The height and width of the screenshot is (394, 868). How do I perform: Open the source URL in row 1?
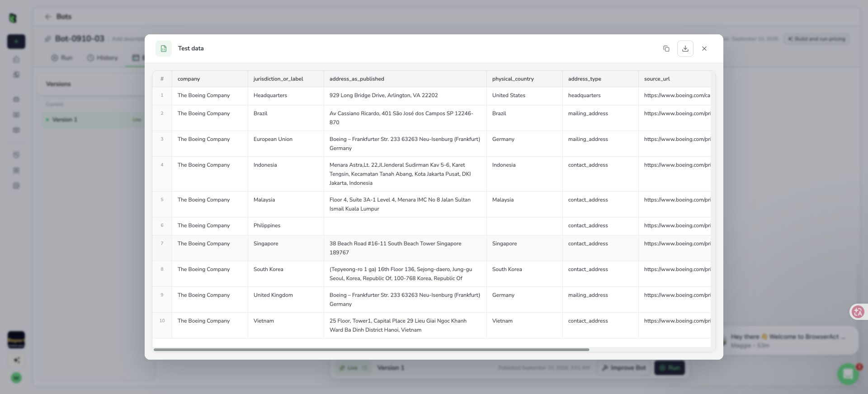pos(677,95)
